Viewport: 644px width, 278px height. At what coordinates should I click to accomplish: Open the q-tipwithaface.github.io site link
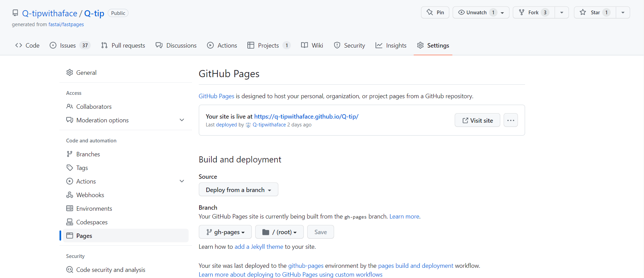[x=306, y=116]
